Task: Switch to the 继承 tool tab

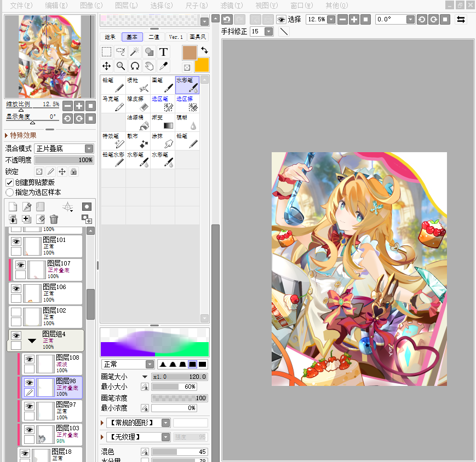Action: tap(110, 37)
